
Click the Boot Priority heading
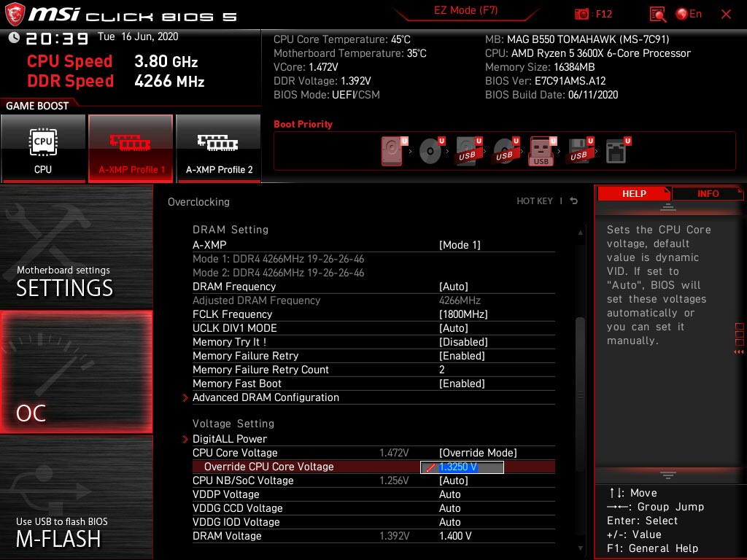pyautogui.click(x=303, y=124)
